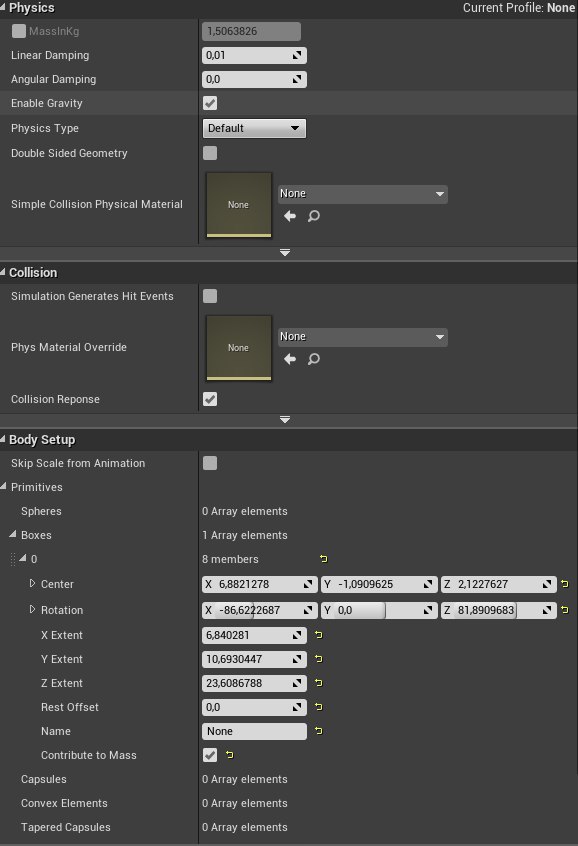This screenshot has width=578, height=846.
Task: Check Simulation Generates Hit Events
Action: pyautogui.click(x=210, y=296)
